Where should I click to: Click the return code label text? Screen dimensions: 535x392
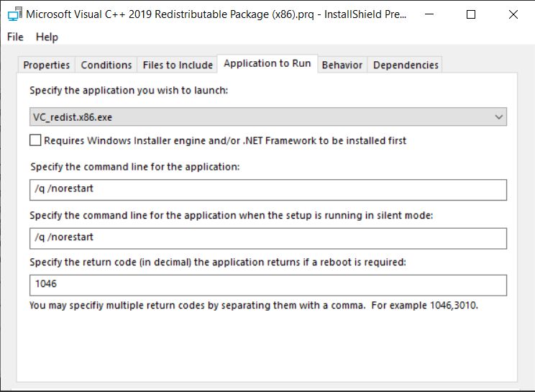coord(218,263)
